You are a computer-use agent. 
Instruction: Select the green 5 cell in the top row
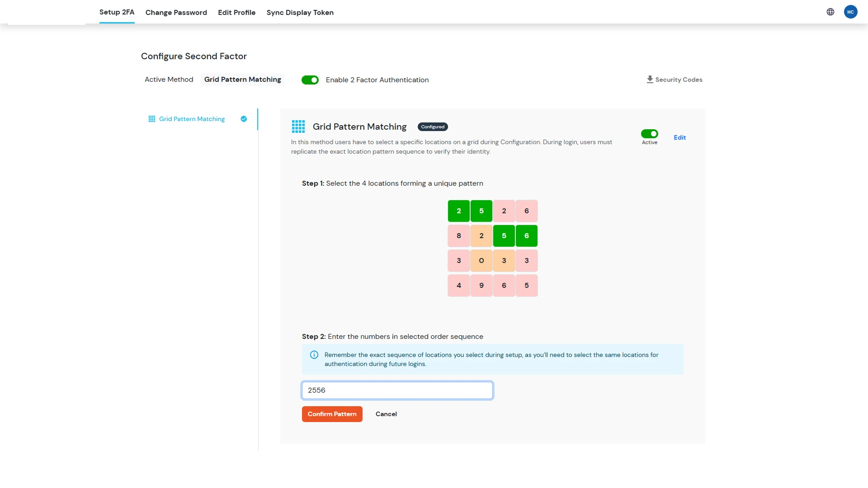(x=481, y=211)
